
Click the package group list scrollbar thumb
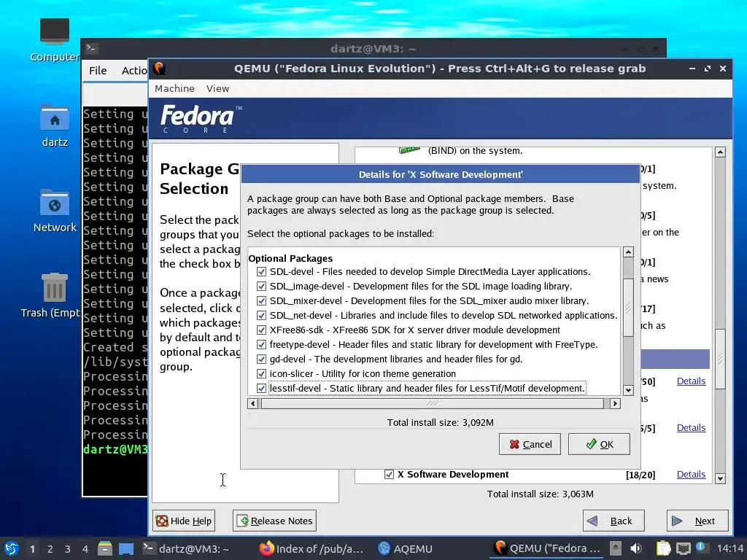coord(720,359)
